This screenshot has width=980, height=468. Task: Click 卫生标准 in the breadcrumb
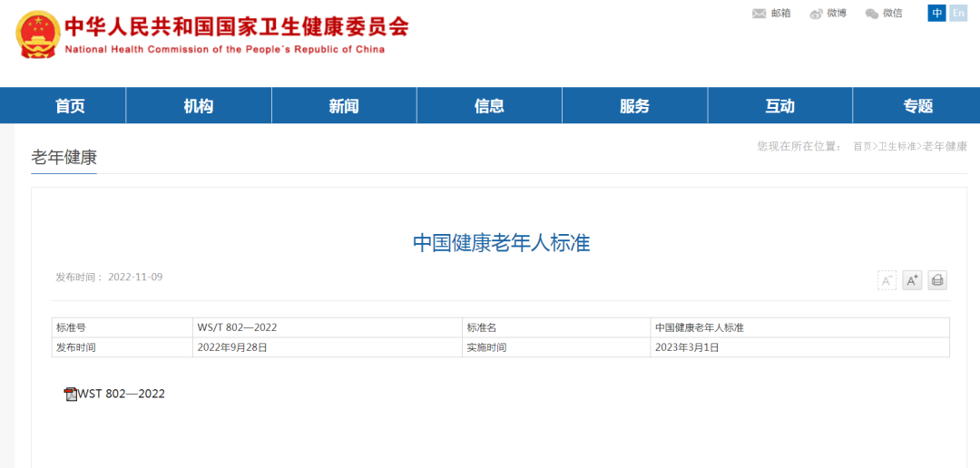[897, 146]
